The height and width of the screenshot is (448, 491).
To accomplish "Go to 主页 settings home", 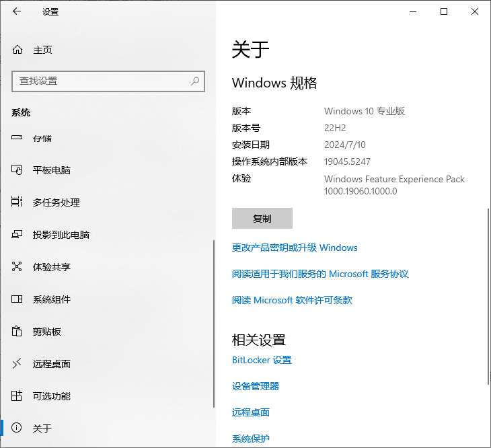I will click(x=108, y=50).
